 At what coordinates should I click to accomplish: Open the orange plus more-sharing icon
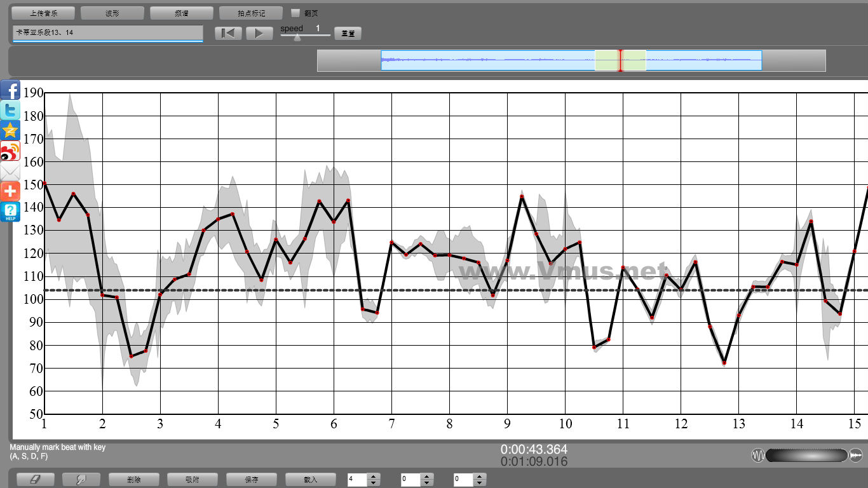coord(10,191)
